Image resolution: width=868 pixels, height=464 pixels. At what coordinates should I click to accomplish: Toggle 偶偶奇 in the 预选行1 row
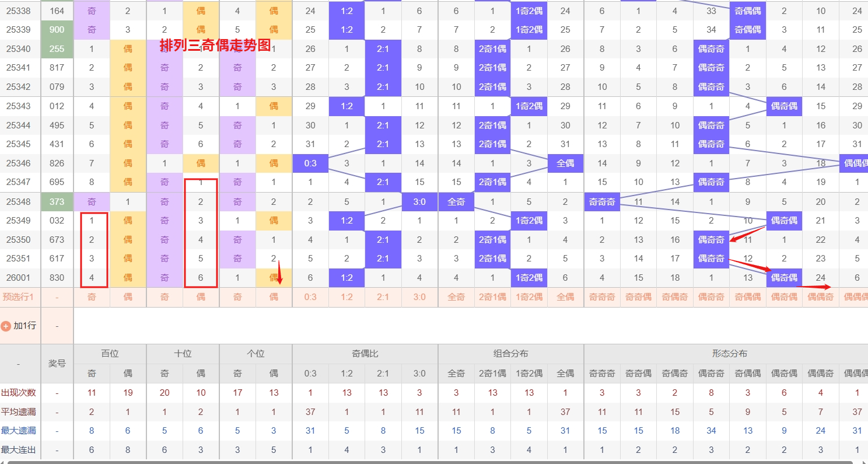(821, 297)
